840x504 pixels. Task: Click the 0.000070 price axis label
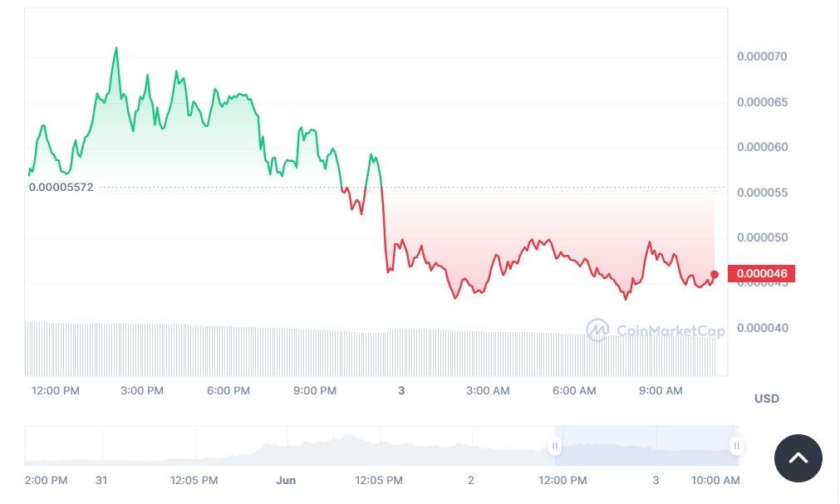(x=761, y=57)
